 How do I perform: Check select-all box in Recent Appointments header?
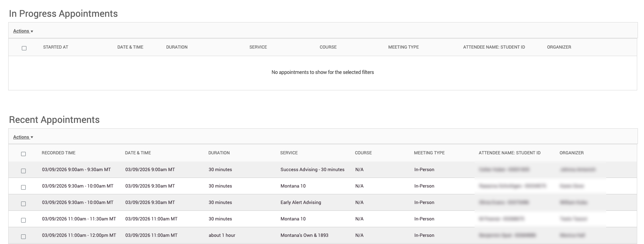click(x=23, y=154)
